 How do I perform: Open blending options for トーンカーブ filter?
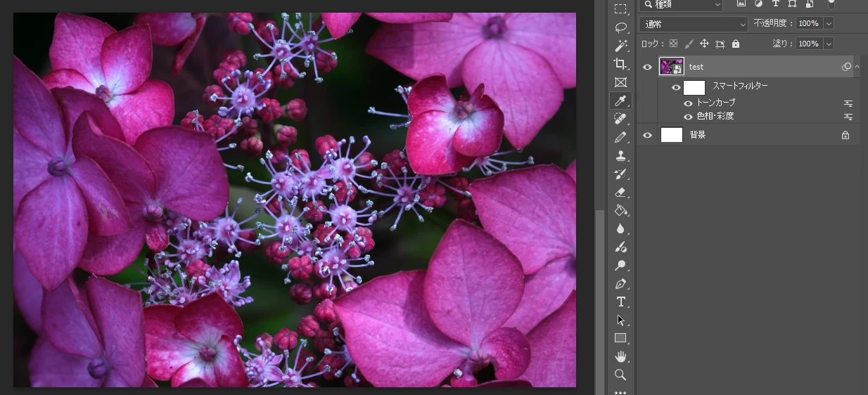coord(848,103)
